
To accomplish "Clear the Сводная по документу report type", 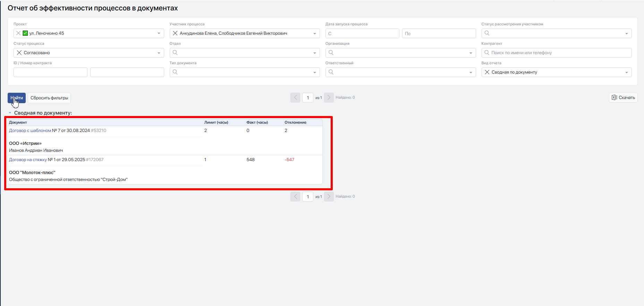I will pyautogui.click(x=487, y=72).
